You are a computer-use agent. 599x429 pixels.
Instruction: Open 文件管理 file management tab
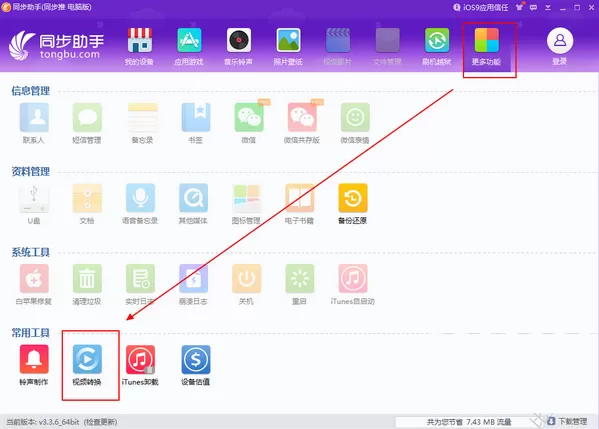click(387, 47)
